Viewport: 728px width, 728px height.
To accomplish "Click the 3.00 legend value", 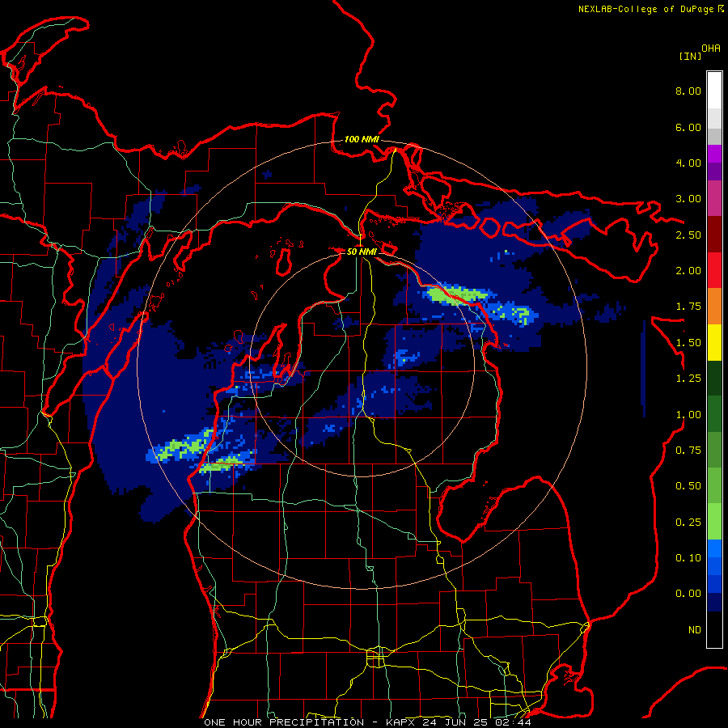I will (x=688, y=199).
